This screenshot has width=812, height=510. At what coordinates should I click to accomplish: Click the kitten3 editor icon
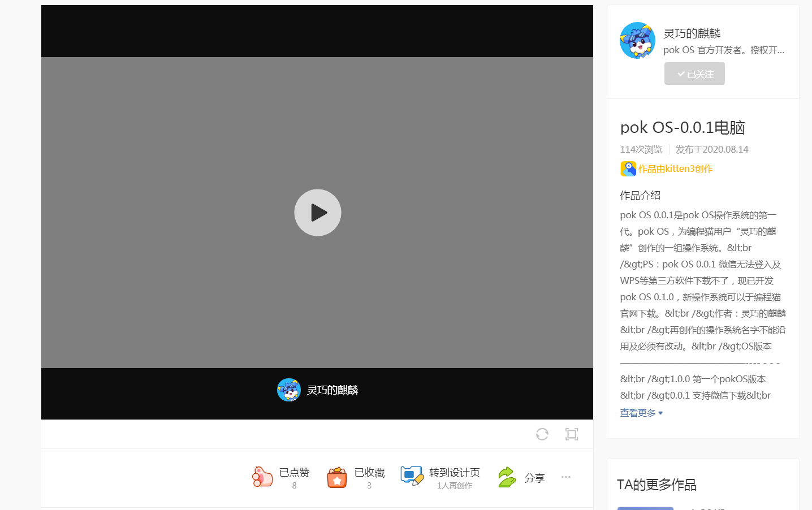click(x=628, y=168)
